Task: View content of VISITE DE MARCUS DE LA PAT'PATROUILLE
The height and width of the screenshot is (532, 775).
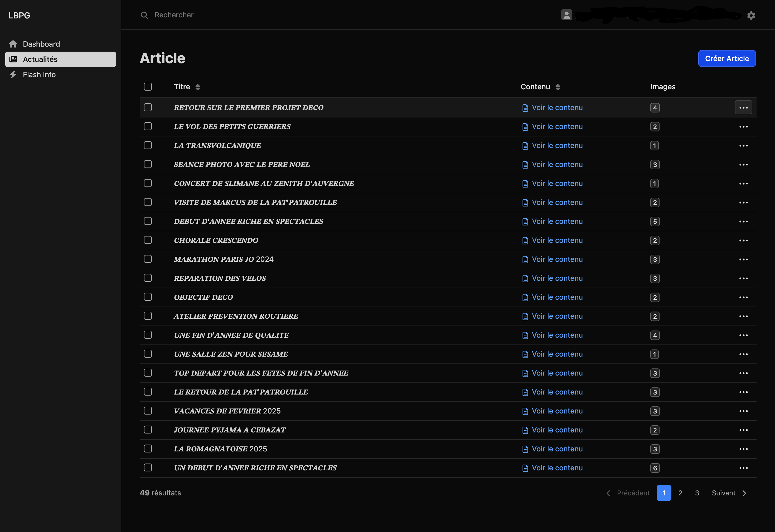Action: click(552, 203)
